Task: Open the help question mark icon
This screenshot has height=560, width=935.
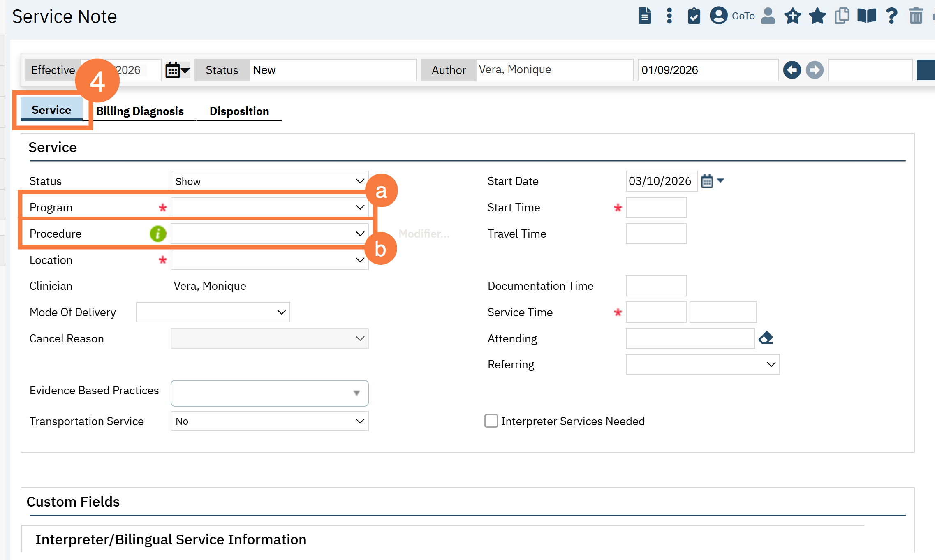Action: click(891, 16)
